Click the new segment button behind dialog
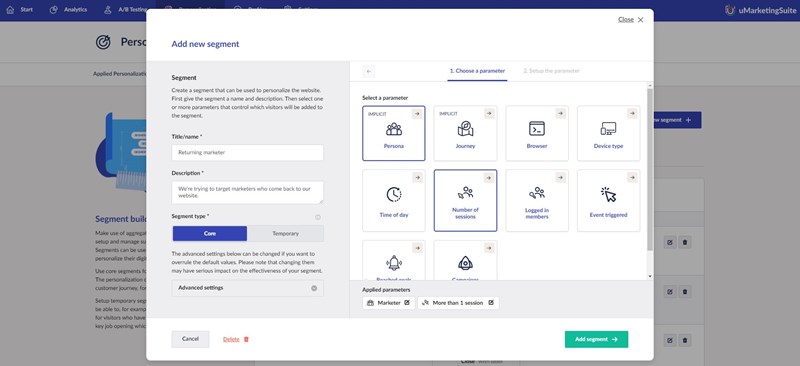Screen dimensions: 800x366 tap(677, 120)
